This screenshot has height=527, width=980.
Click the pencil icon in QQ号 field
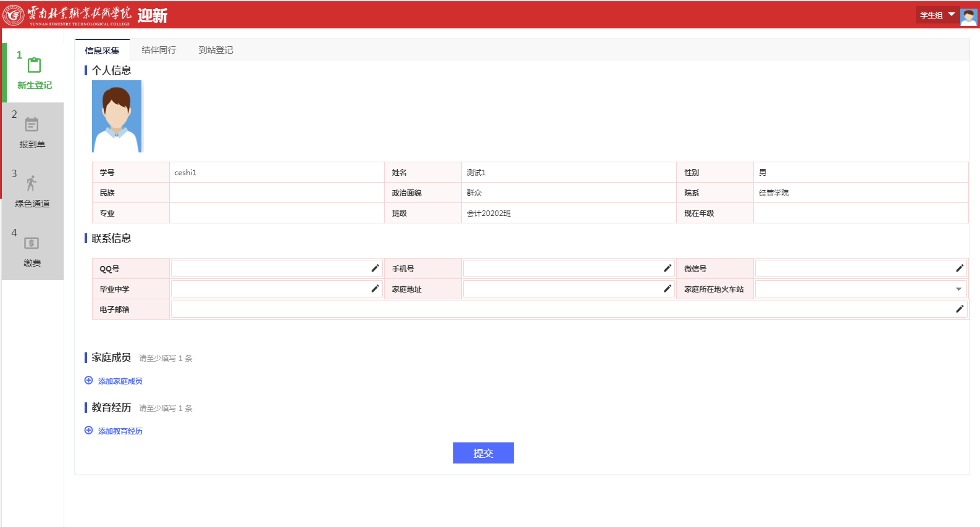[375, 268]
